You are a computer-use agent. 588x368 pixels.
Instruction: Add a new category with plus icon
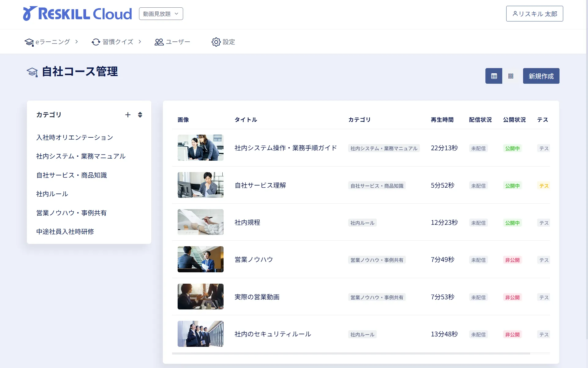pos(128,115)
